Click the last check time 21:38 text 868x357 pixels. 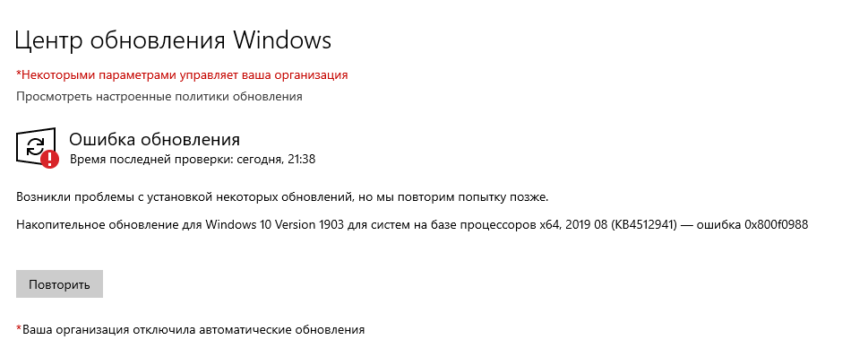tap(302, 160)
